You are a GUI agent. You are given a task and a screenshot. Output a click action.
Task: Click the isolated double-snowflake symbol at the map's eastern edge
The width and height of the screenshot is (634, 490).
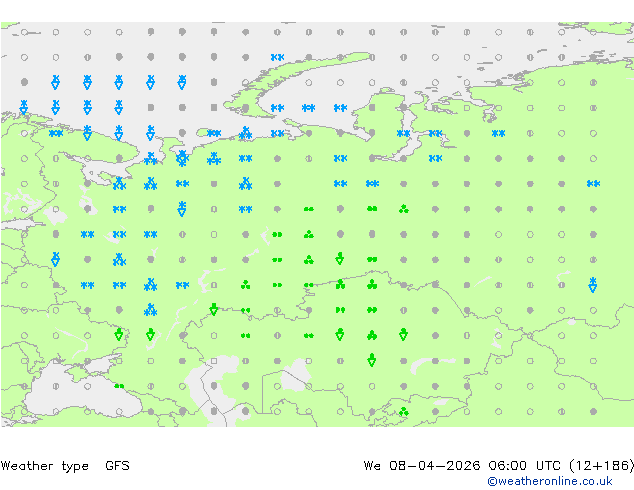click(x=593, y=184)
